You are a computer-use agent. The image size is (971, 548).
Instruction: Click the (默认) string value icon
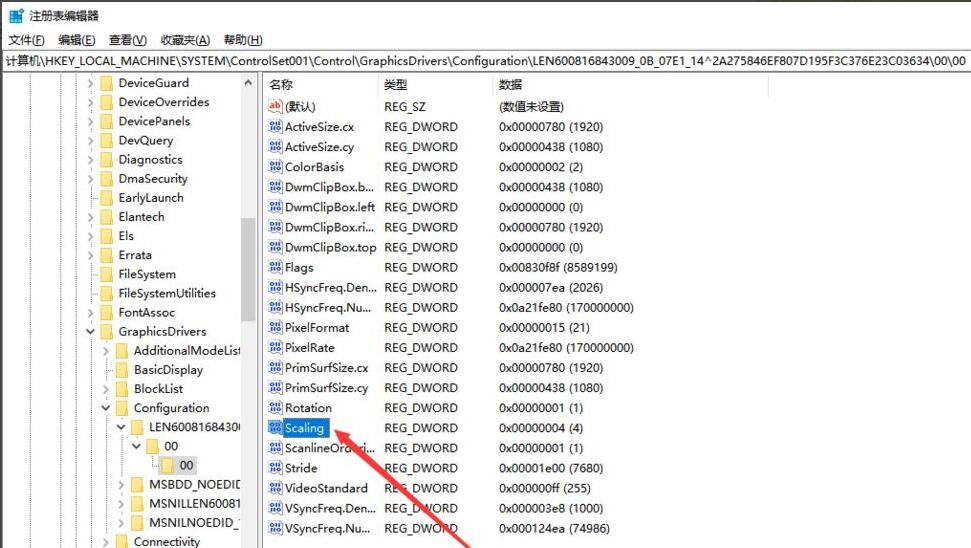coord(275,106)
